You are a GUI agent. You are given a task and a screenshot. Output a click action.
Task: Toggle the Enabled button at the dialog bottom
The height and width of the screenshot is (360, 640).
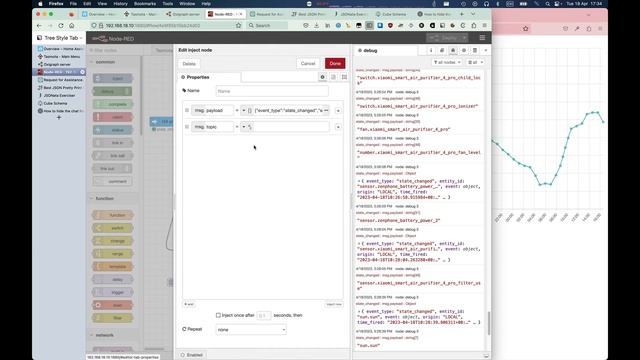192,355
